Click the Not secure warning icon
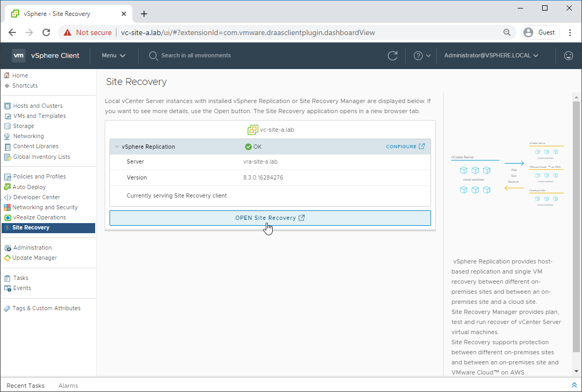The image size is (582, 392). pos(67,32)
